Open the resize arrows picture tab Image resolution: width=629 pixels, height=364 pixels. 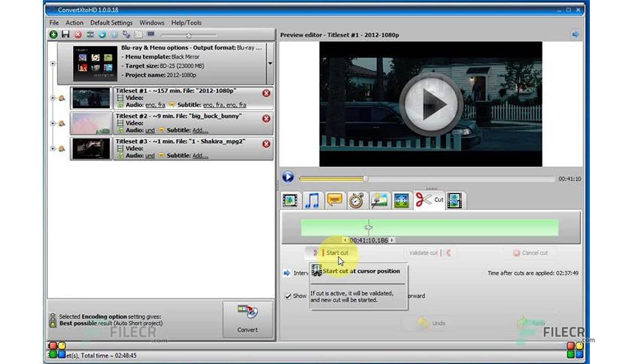[x=401, y=200]
